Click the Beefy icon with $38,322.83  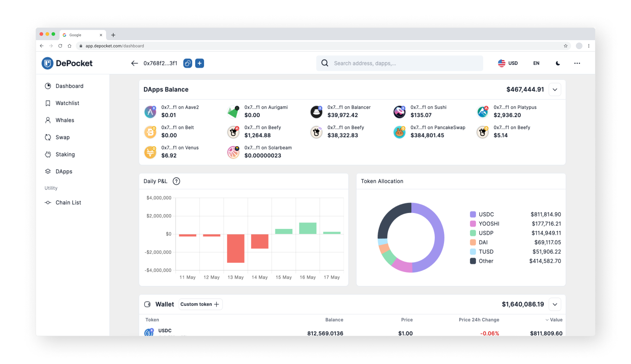tap(316, 132)
